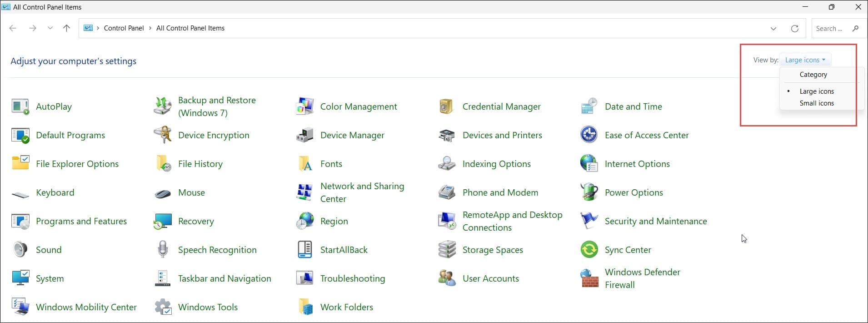Image resolution: width=868 pixels, height=323 pixels.
Task: Click the File History folder icon
Action: coord(163,164)
